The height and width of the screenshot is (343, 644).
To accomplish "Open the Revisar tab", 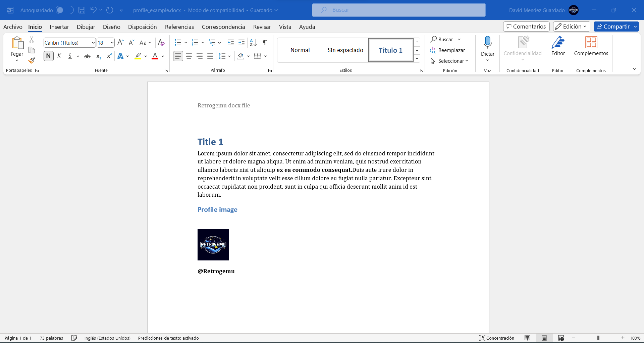I will point(262,27).
